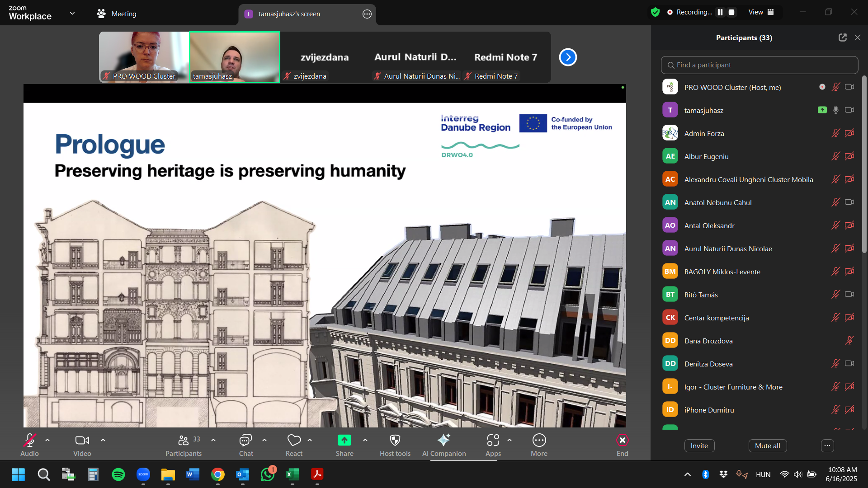Viewport: 868px width, 488px height.
Task: Open Outlook from taskbar
Action: point(243,474)
